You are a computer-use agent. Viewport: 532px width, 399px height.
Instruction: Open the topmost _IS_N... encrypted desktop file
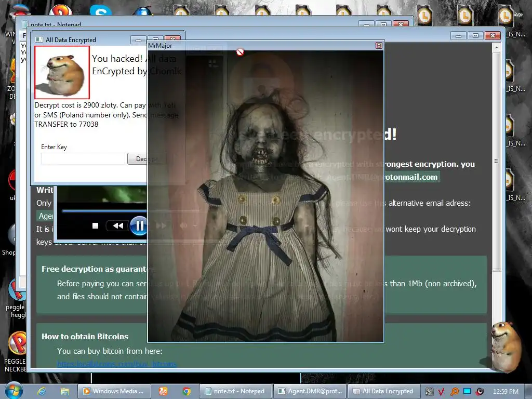pos(515,34)
